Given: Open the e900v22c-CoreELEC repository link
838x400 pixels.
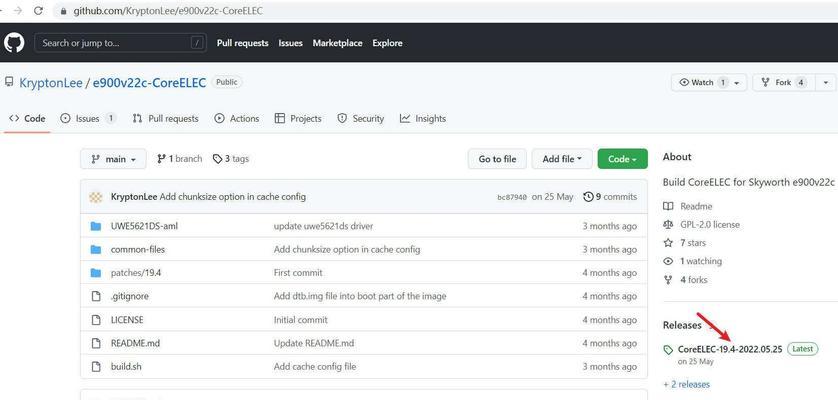Looking at the screenshot, I should pos(149,83).
